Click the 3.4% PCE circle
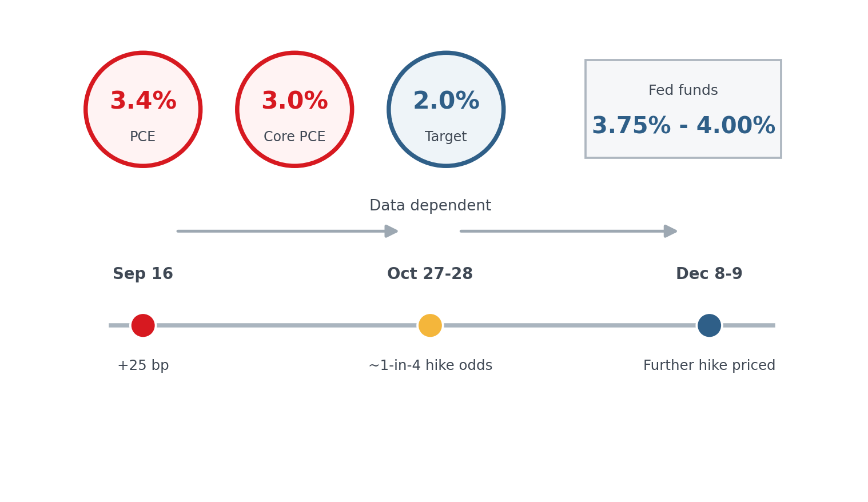The width and height of the screenshot is (868, 502). (x=143, y=109)
